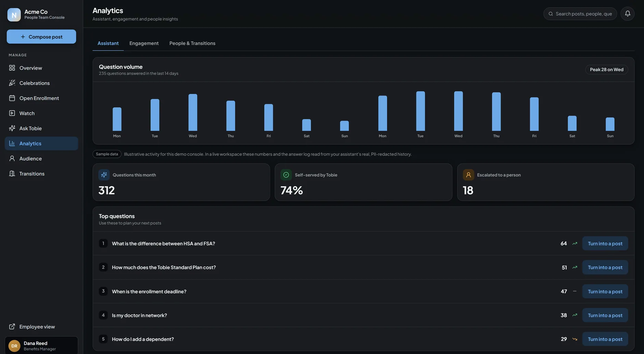Click "How do I add a dependent?" text
644x354 pixels.
(143, 339)
